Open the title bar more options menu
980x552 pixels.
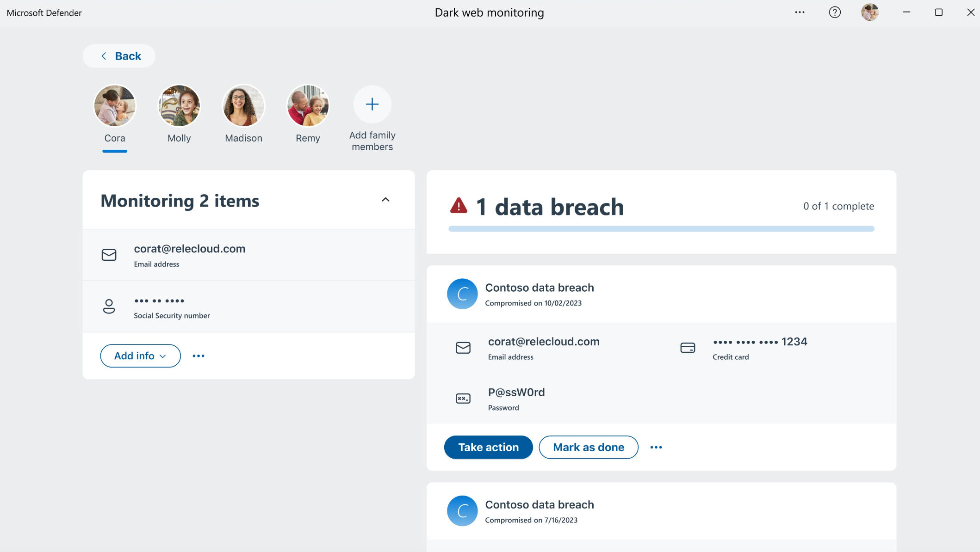coord(800,12)
